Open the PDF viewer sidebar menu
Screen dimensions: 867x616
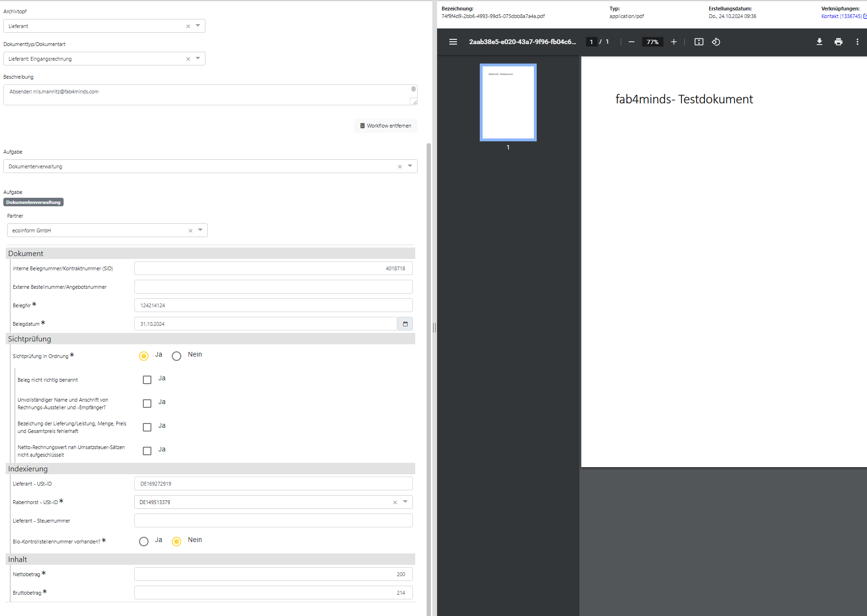453,42
